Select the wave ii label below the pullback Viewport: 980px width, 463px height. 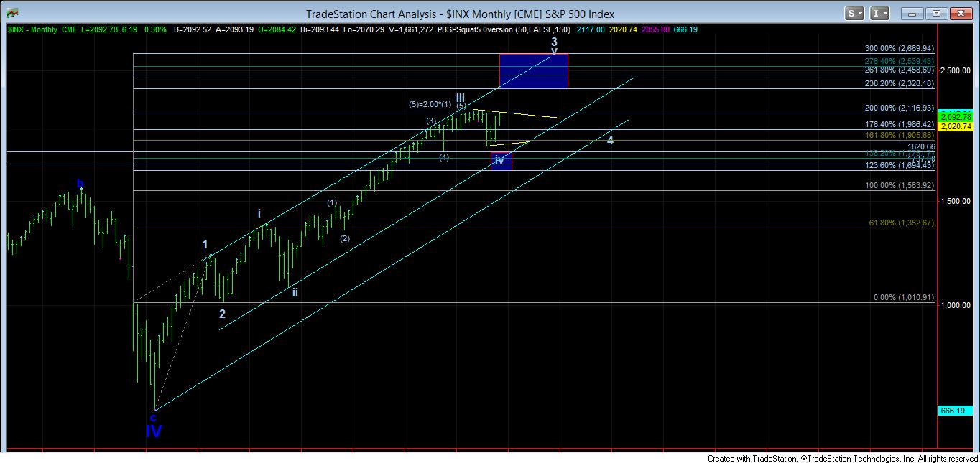pos(295,292)
